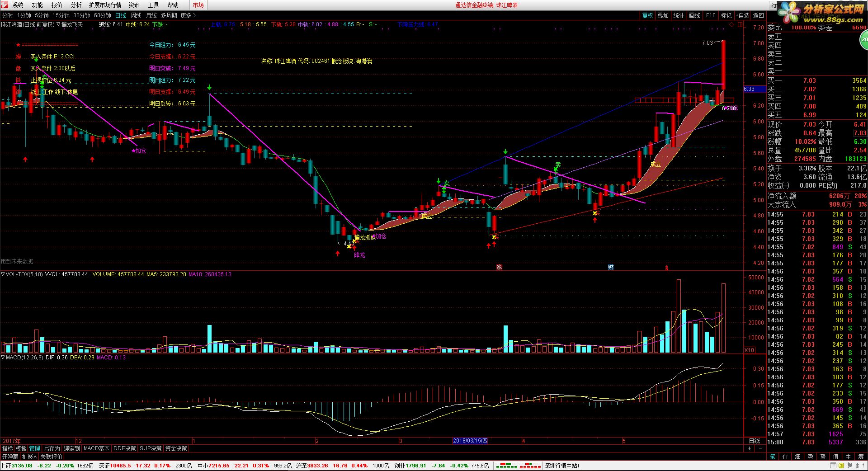Click the 关联报价 button

tap(51, 457)
